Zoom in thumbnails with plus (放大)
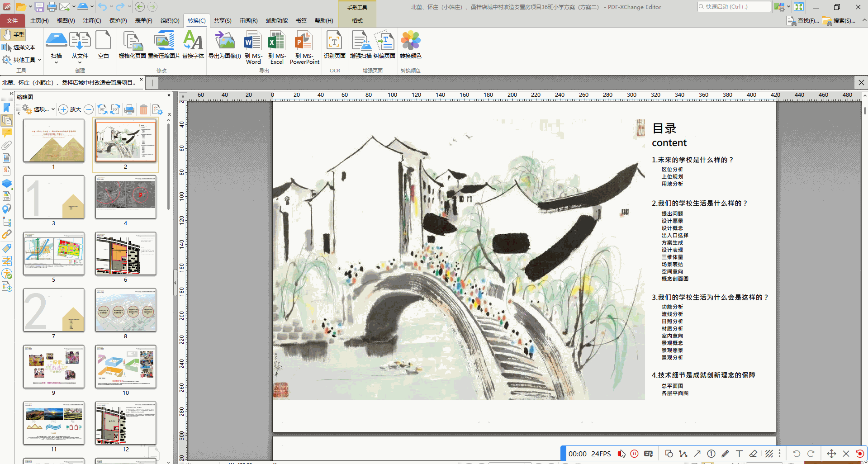Screen dimensions: 868x464 coord(70,109)
